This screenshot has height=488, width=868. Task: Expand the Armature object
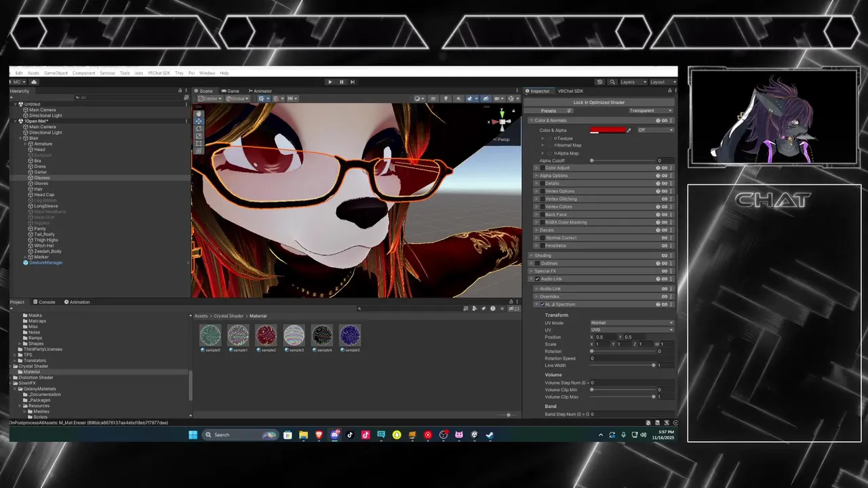(25, 144)
